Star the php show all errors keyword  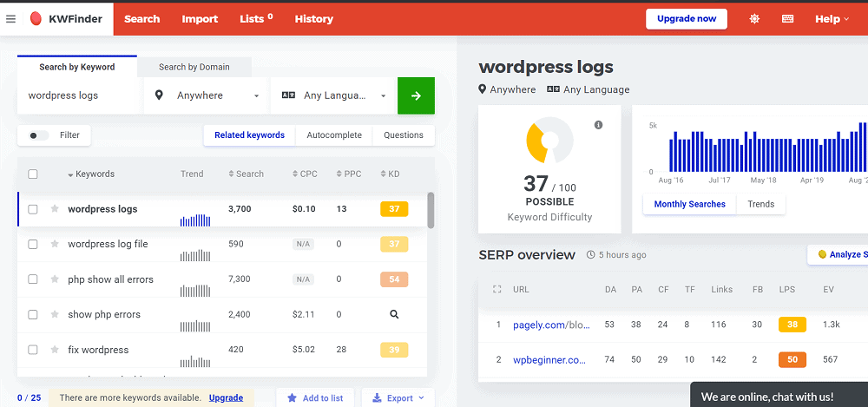point(55,279)
